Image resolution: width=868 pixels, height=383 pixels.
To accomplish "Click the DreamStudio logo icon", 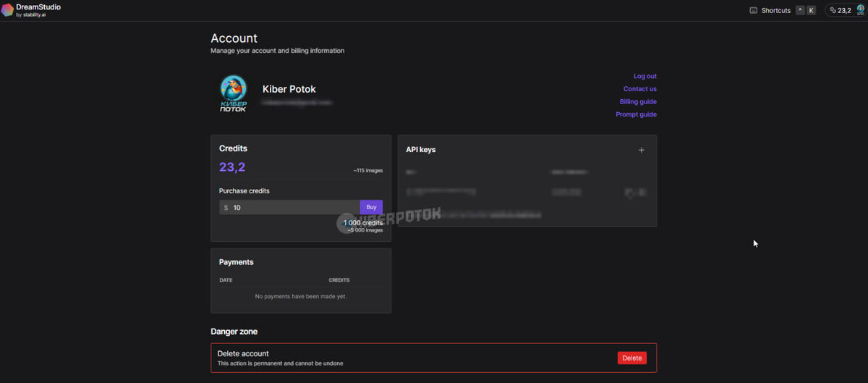I will (x=7, y=9).
